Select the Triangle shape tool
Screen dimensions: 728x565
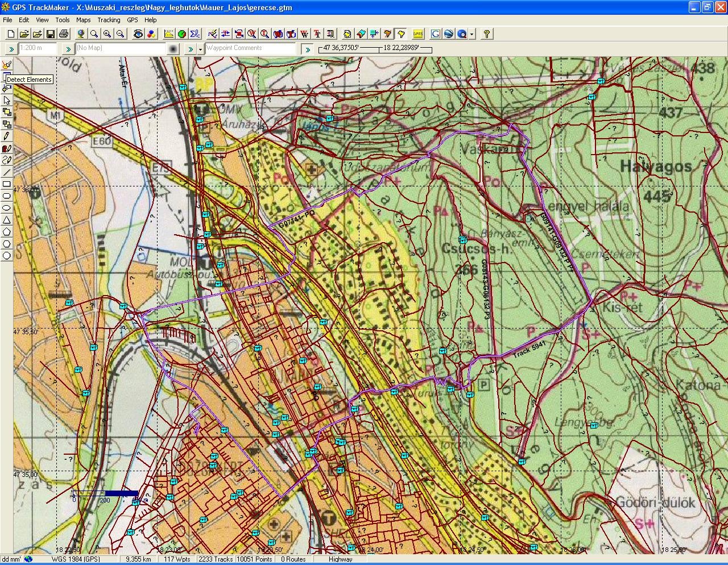click(x=7, y=220)
